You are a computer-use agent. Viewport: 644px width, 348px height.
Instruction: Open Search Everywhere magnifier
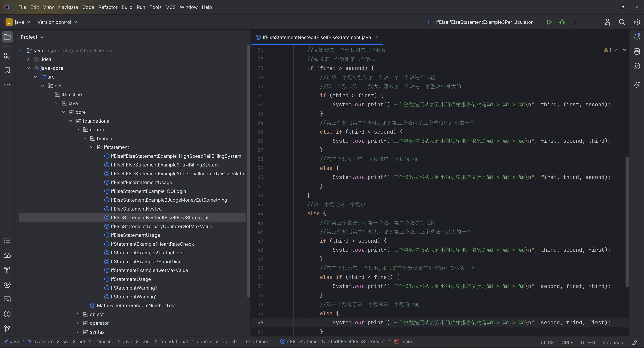[x=622, y=22]
